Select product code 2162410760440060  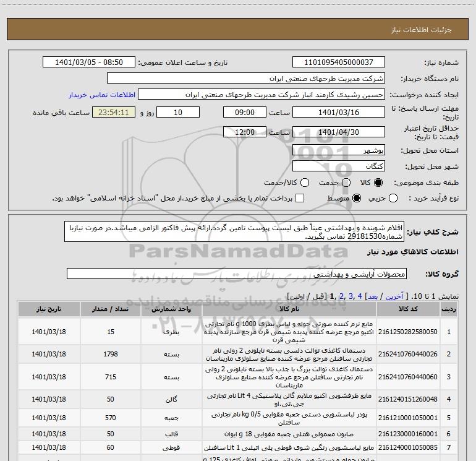[x=408, y=377]
